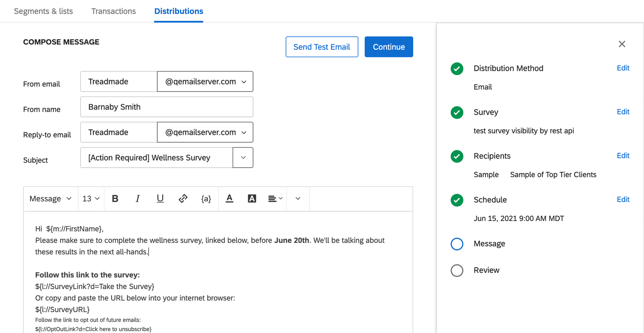Open the Segments & lists tab
This screenshot has height=333, width=644.
click(x=44, y=11)
